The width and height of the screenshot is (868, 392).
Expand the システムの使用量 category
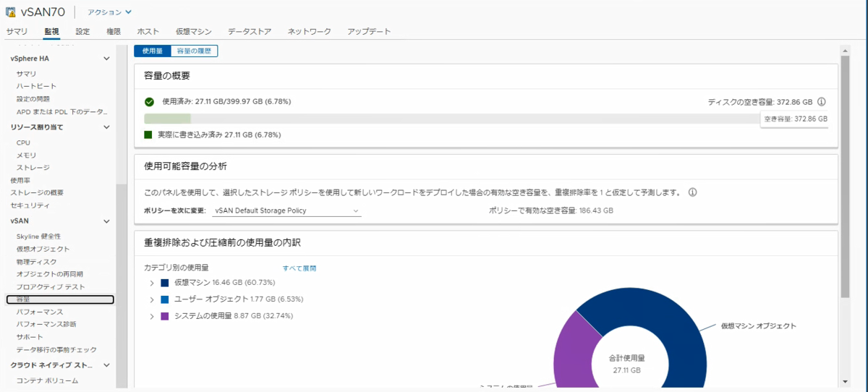click(152, 316)
